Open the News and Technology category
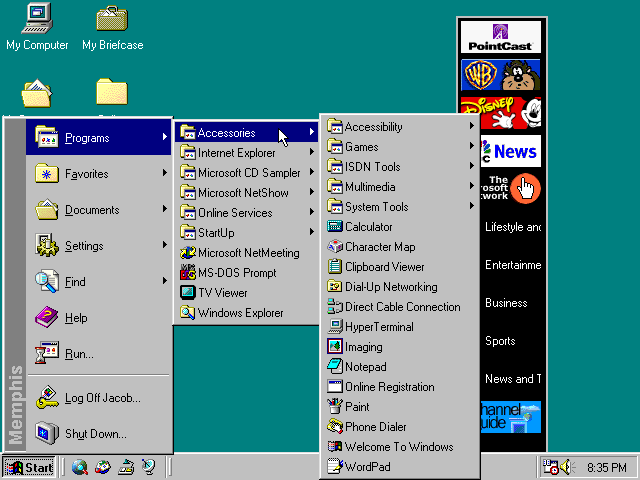640x480 pixels. [513, 379]
